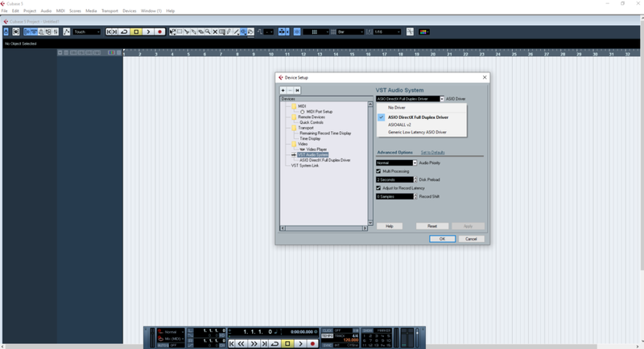Click the Help button

pos(390,226)
